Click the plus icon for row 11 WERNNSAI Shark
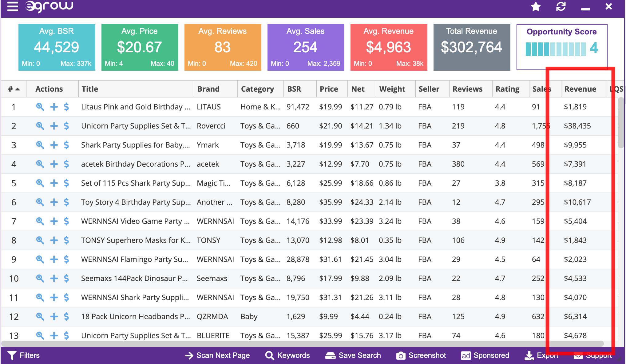Viewport: 626px width, 364px height. coord(54,297)
